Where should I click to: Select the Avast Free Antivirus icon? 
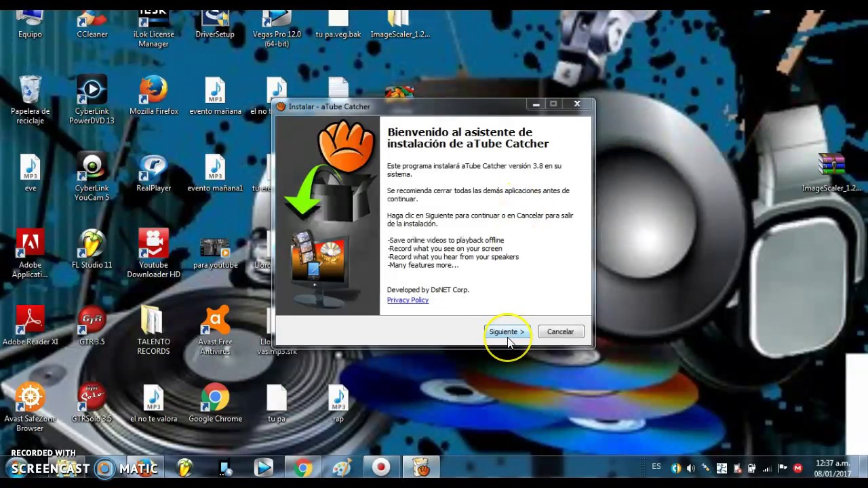(x=215, y=331)
